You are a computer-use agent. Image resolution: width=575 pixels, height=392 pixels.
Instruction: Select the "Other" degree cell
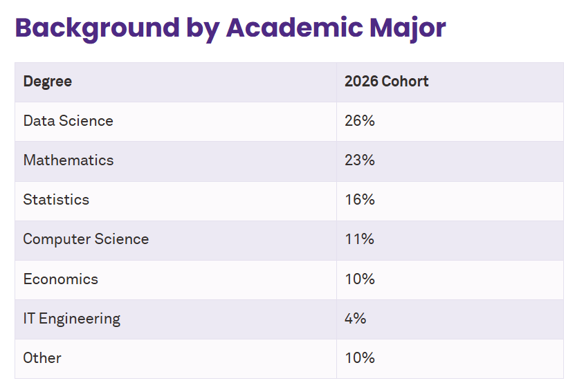coord(42,358)
